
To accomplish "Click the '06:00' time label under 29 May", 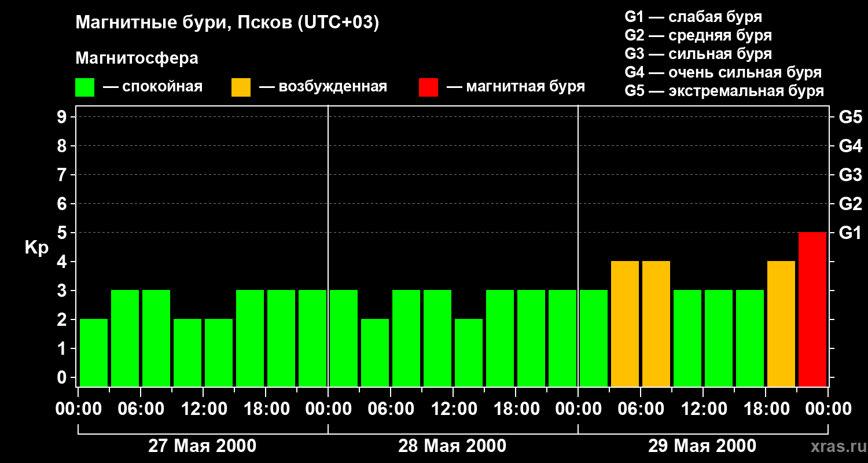I will [x=641, y=409].
